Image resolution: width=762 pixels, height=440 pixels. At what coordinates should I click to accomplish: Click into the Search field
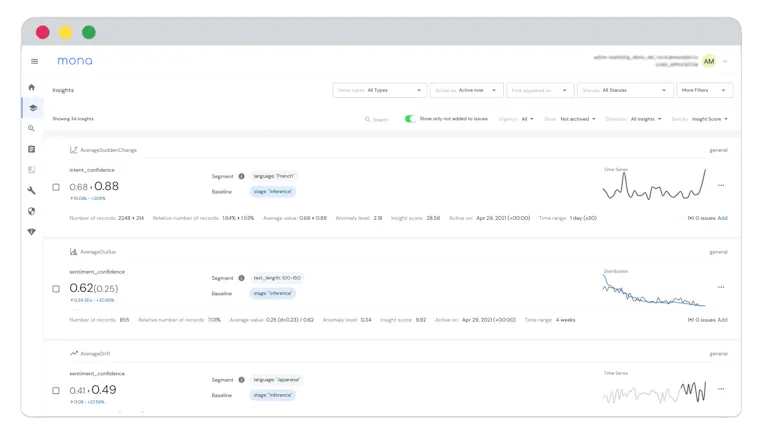381,119
